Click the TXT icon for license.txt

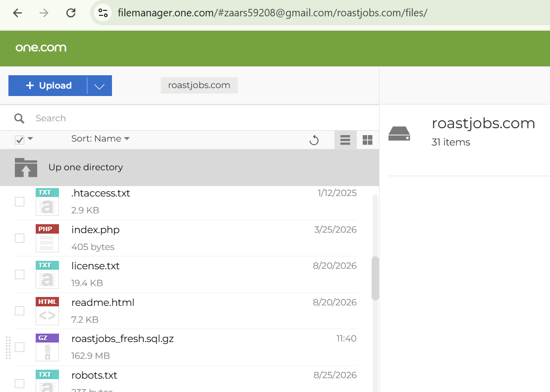click(48, 275)
